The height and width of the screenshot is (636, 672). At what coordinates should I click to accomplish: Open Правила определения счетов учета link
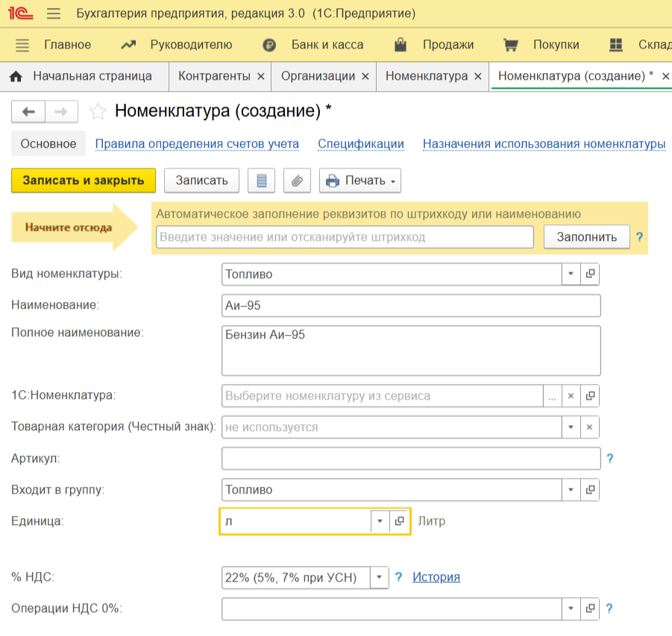click(x=197, y=144)
